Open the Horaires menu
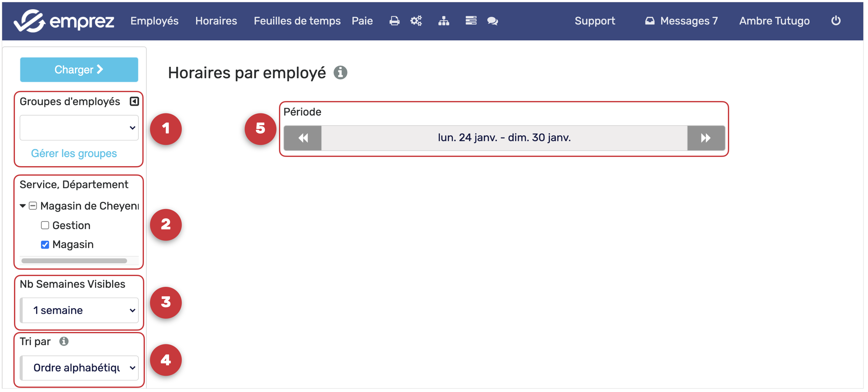The width and height of the screenshot is (868, 392). [x=216, y=21]
